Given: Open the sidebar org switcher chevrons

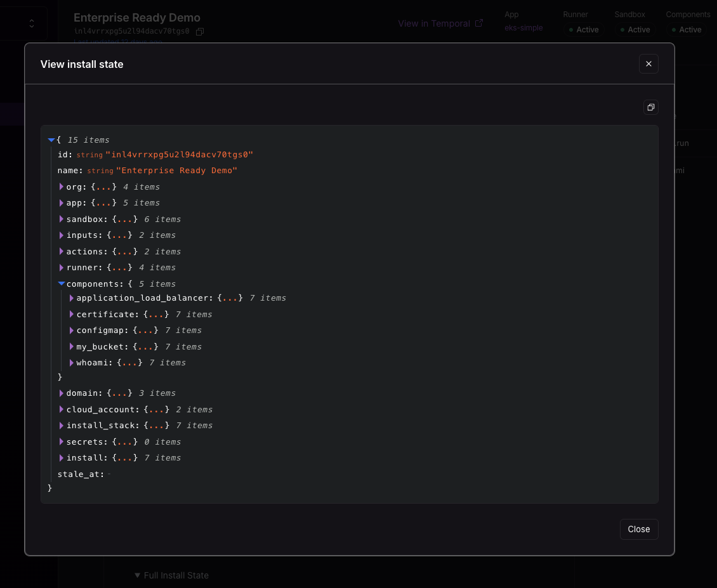Looking at the screenshot, I should 32,23.
